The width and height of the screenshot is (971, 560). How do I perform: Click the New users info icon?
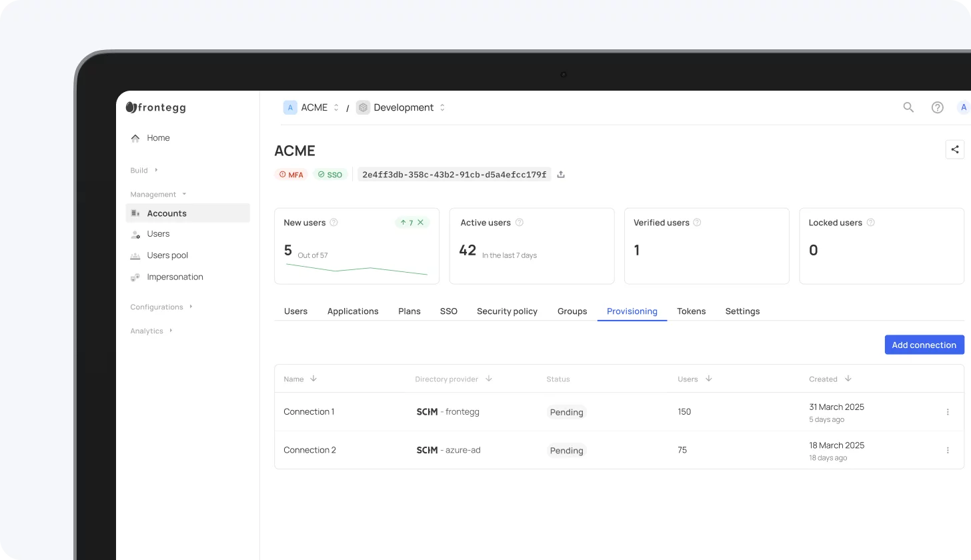pos(334,223)
